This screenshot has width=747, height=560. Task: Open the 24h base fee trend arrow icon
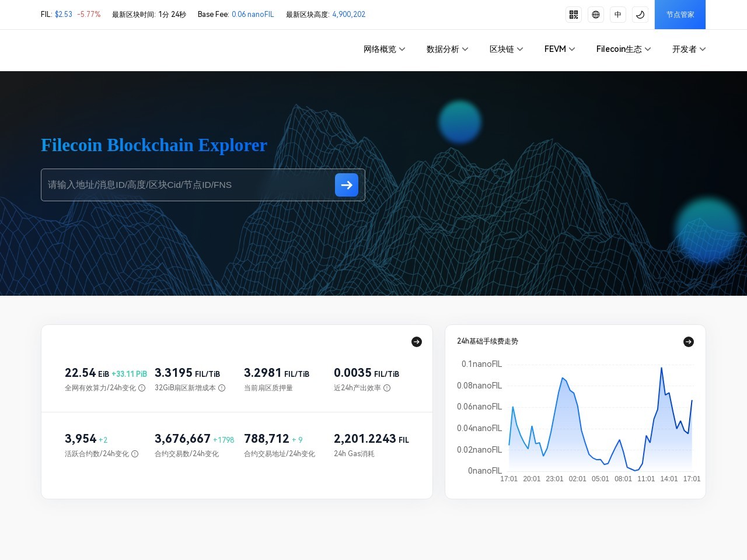pos(689,342)
